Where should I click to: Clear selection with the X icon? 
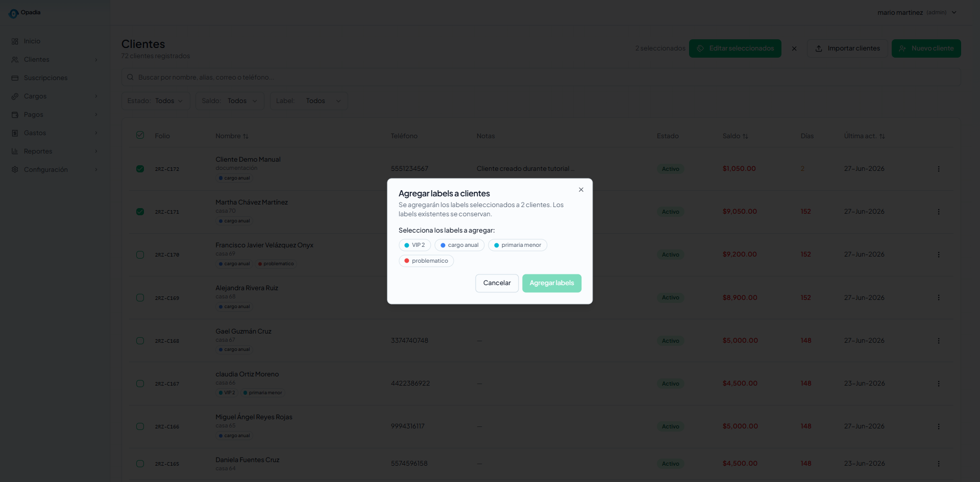pos(794,48)
